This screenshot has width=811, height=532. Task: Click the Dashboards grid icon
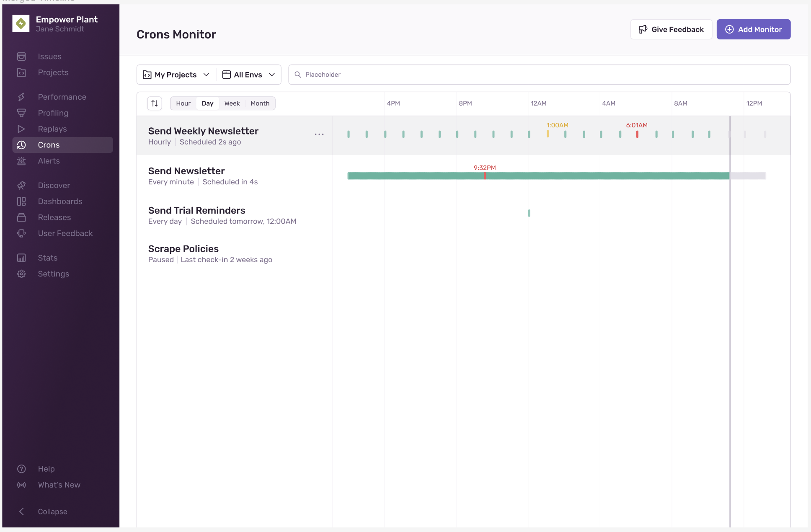[22, 201]
